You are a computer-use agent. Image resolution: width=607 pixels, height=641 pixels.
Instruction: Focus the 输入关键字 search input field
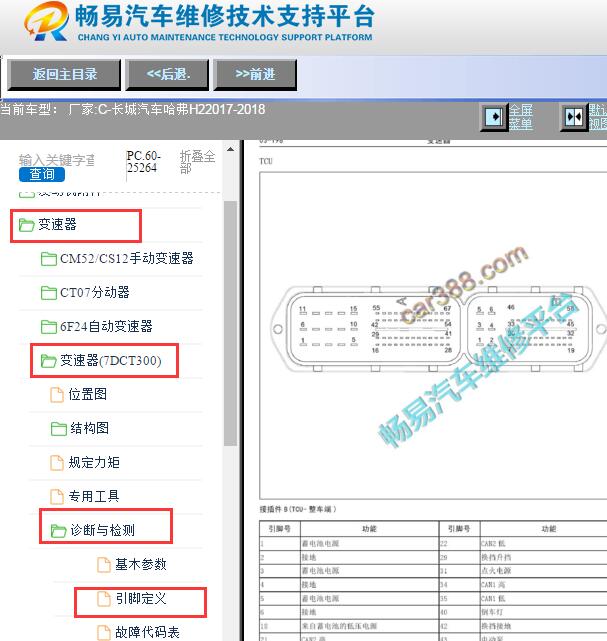click(56, 160)
